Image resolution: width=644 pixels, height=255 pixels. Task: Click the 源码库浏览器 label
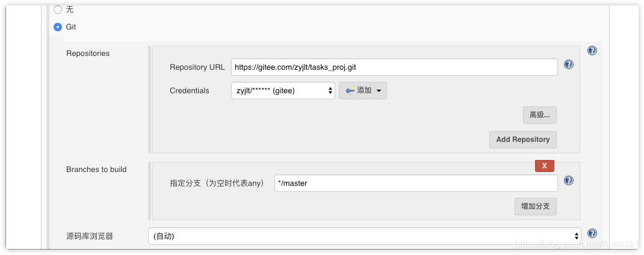pos(90,236)
